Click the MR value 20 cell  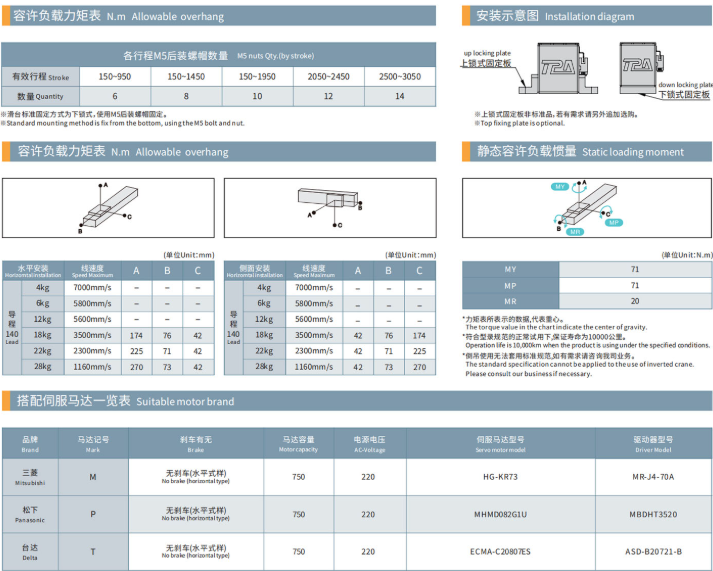point(635,301)
